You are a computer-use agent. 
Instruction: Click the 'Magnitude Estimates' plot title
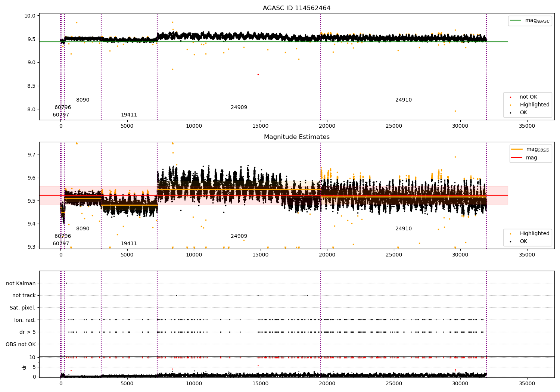[x=296, y=137]
